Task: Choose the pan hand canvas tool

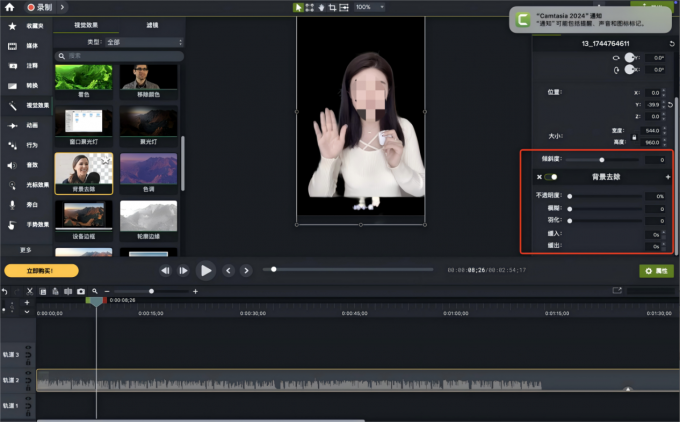Action: 321,7
